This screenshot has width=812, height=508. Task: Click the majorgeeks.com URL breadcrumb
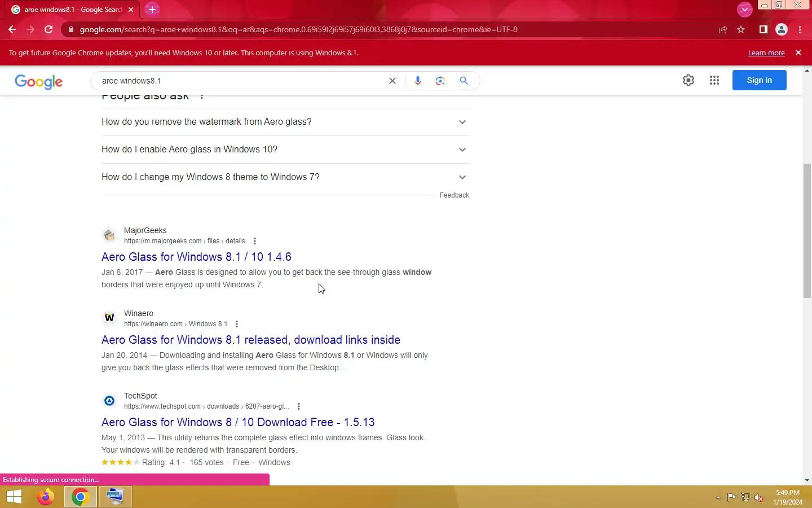click(x=184, y=241)
